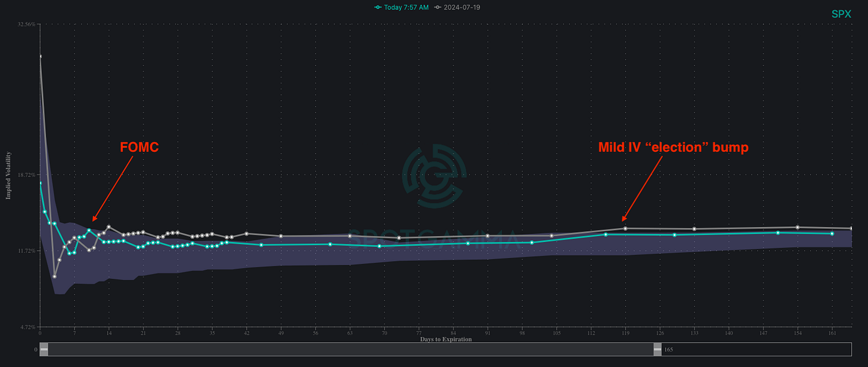Viewport: 868px width, 367px height.
Task: Click the left range slider handle
Action: pos(44,349)
